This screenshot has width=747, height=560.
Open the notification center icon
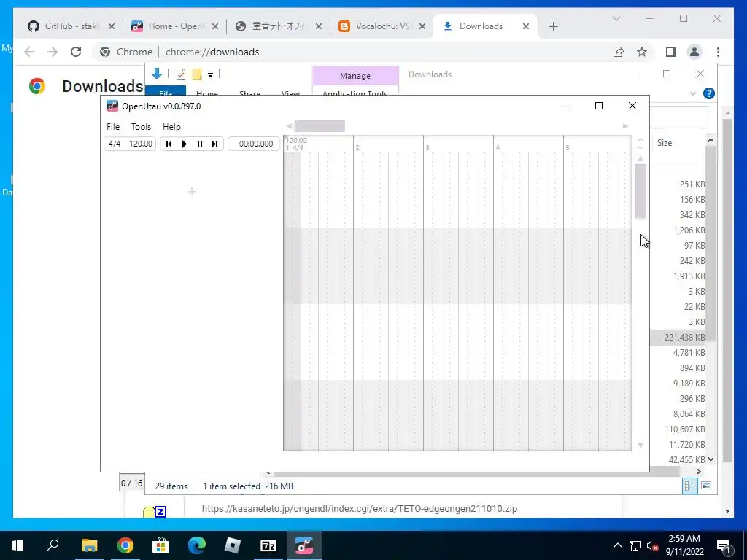pos(724,545)
